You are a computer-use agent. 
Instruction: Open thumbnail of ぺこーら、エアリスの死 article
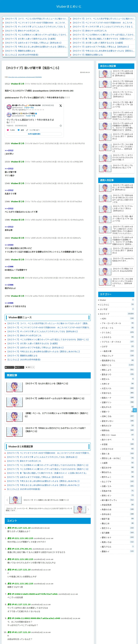point(15,417)
